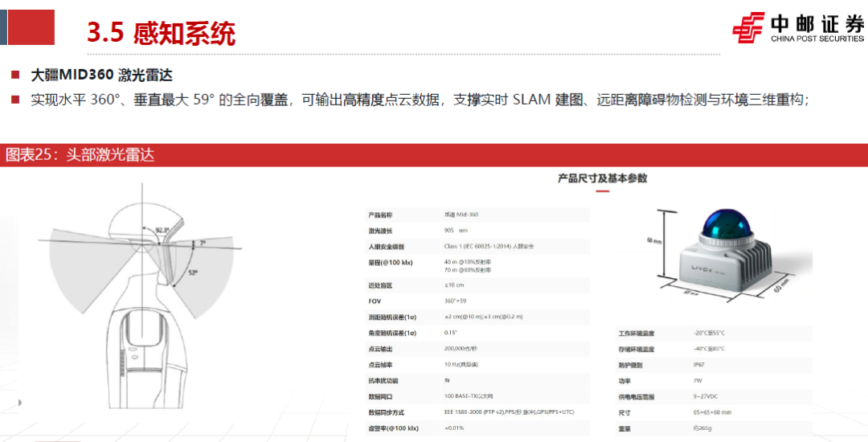Viewport: 868px width, 442px height.
Task: Click the "点云帧率" row label
Action: (380, 365)
